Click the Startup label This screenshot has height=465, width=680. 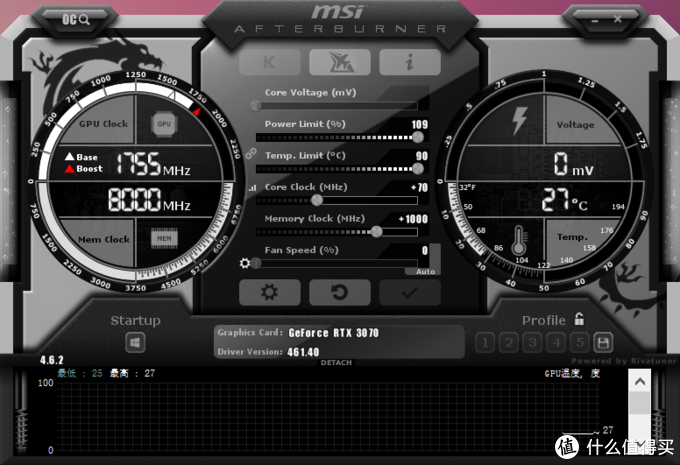point(135,321)
